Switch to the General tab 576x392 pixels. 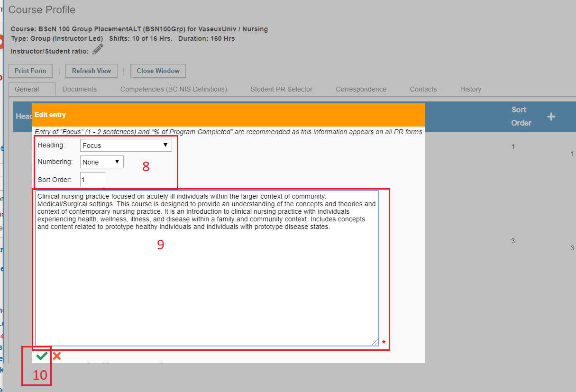click(x=27, y=89)
